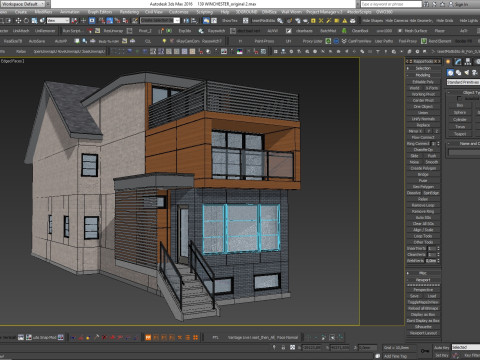Open the Animation menu
Screen dimensions: 480x360
69,12
